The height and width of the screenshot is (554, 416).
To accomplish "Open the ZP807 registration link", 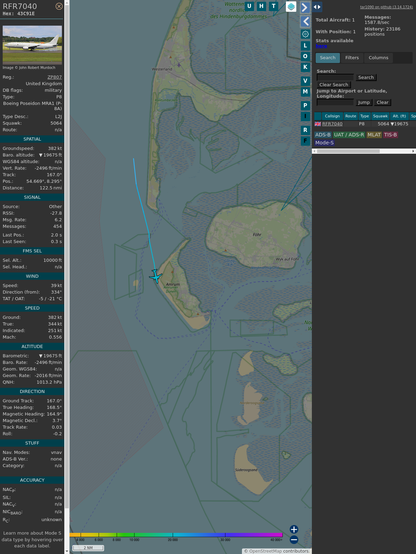I will click(54, 77).
